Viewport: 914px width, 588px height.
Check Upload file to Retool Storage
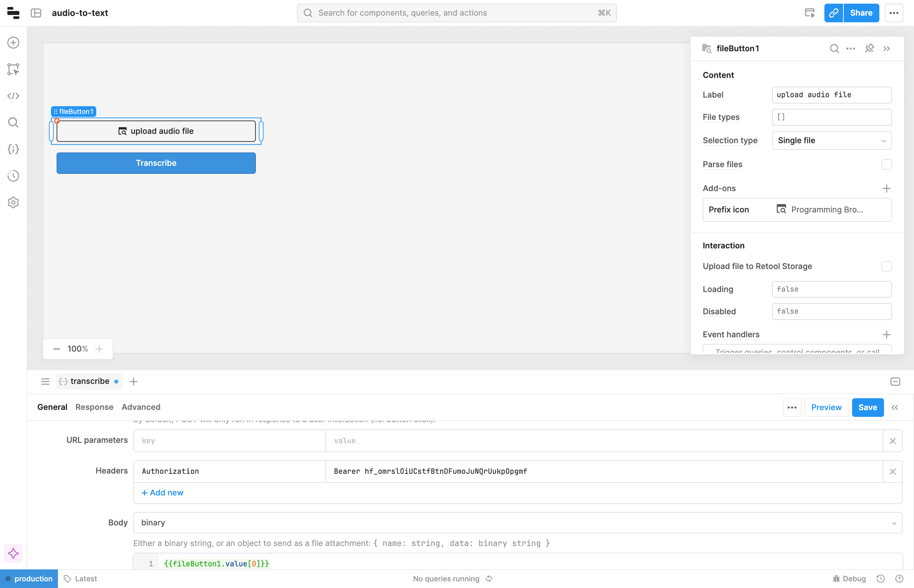pyautogui.click(x=886, y=266)
